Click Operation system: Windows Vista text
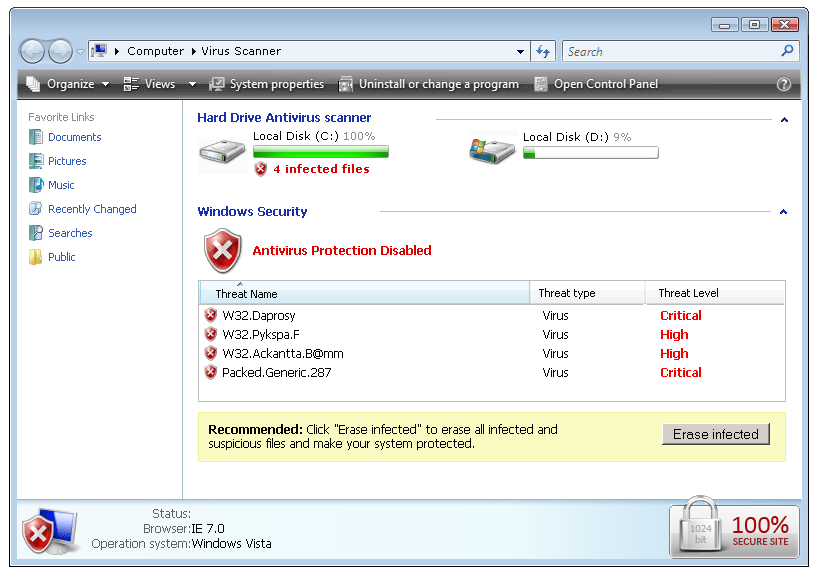 coord(181,544)
